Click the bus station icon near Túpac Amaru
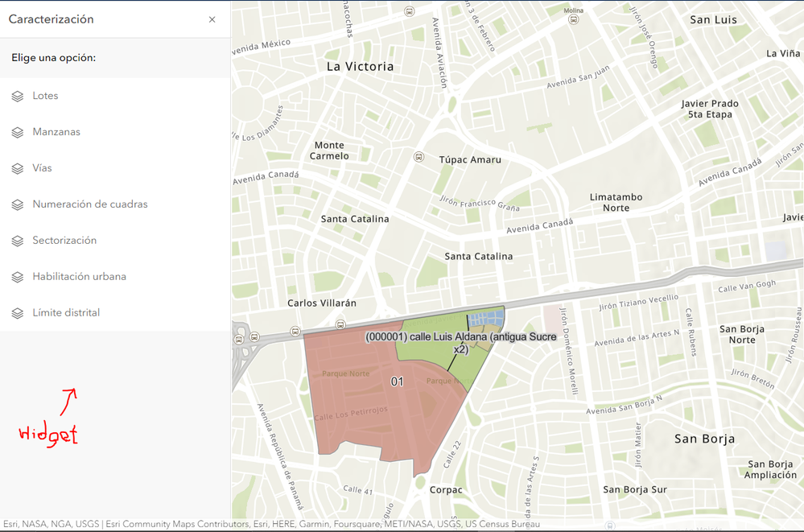The width and height of the screenshot is (804, 532). click(x=419, y=157)
